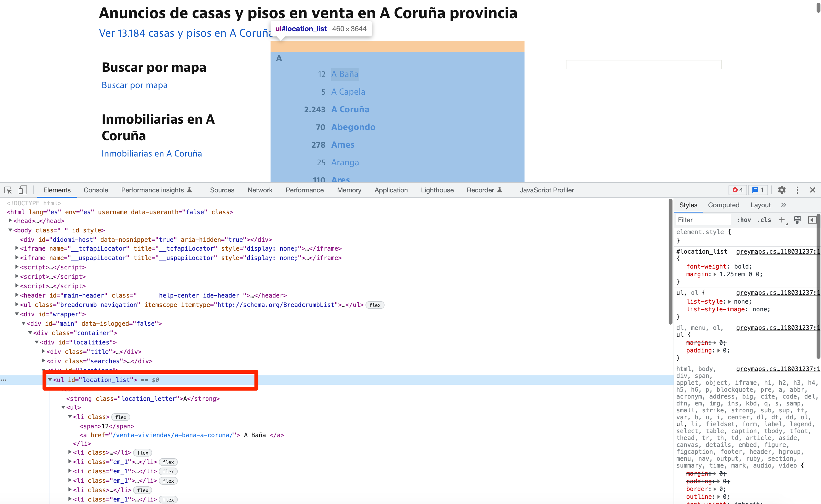The image size is (821, 504).
Task: Click the red errors count badge
Action: point(737,190)
